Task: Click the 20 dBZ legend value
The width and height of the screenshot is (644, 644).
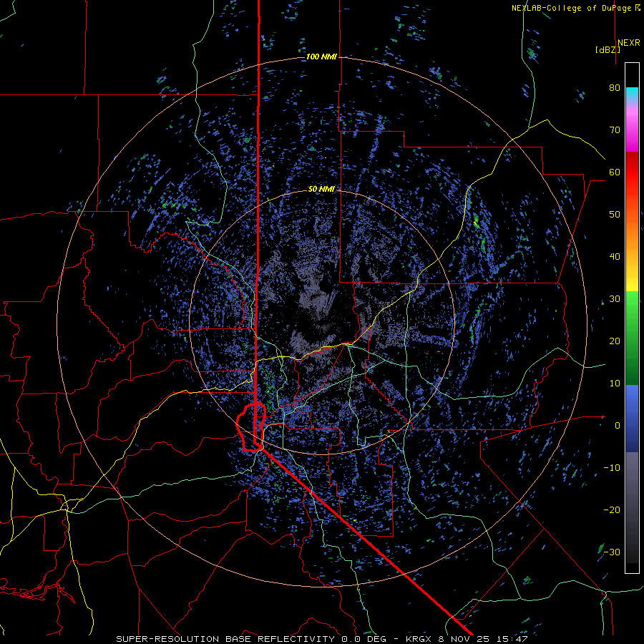Action: pos(615,341)
